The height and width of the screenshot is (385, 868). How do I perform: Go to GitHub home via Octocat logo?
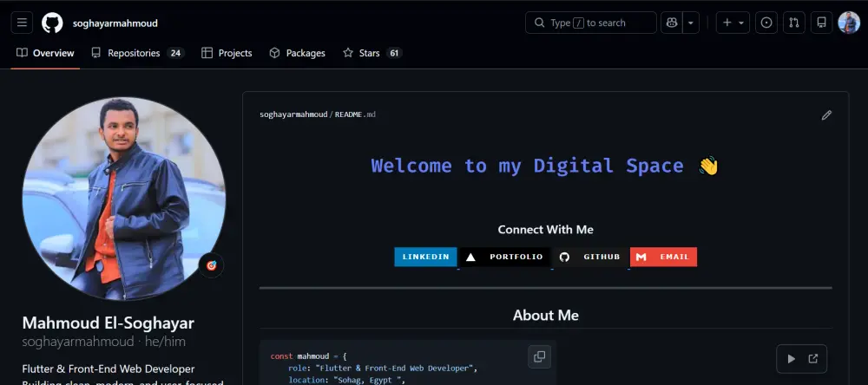click(x=53, y=23)
